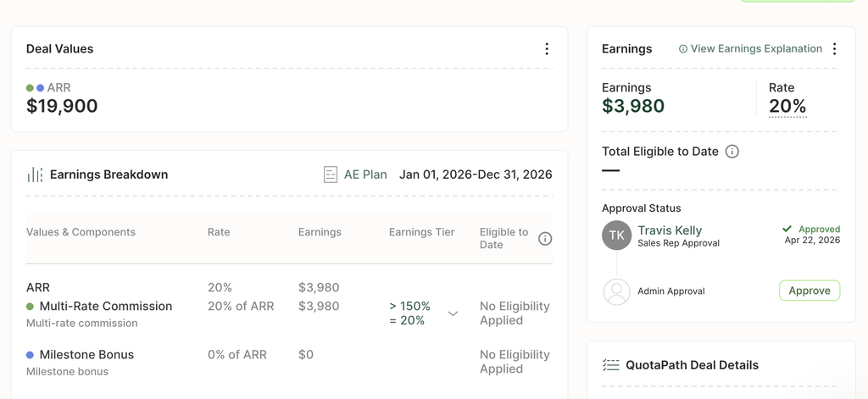Click the Total Eligible to Date label

(660, 152)
